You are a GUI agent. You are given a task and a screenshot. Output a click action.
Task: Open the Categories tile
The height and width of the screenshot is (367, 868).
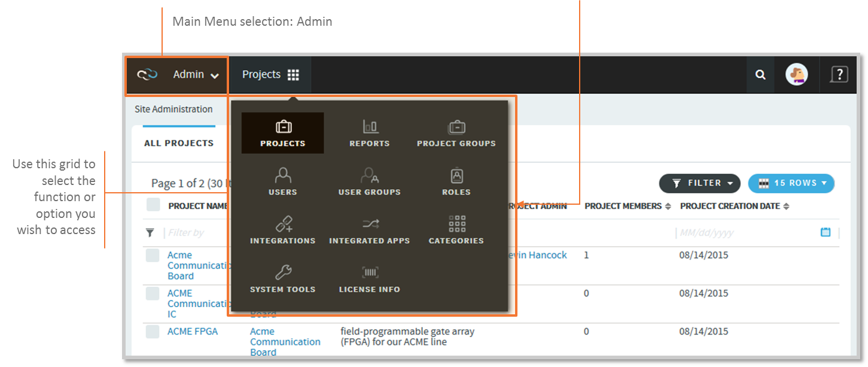coord(456,230)
